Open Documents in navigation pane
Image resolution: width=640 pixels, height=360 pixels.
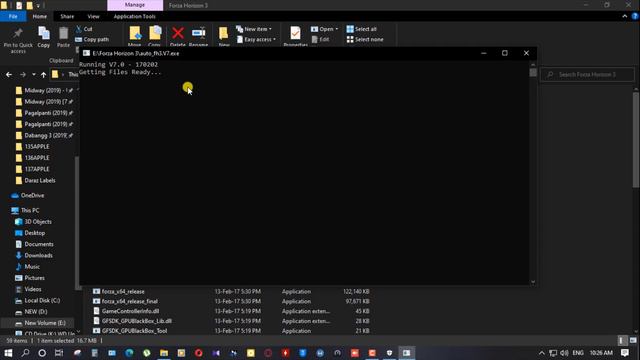38,244
